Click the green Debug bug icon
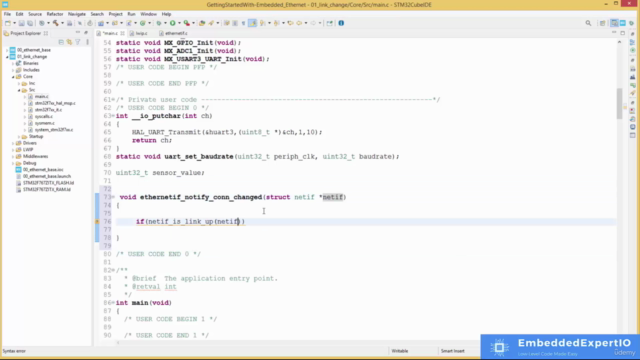The height and width of the screenshot is (360, 640). (x=159, y=23)
